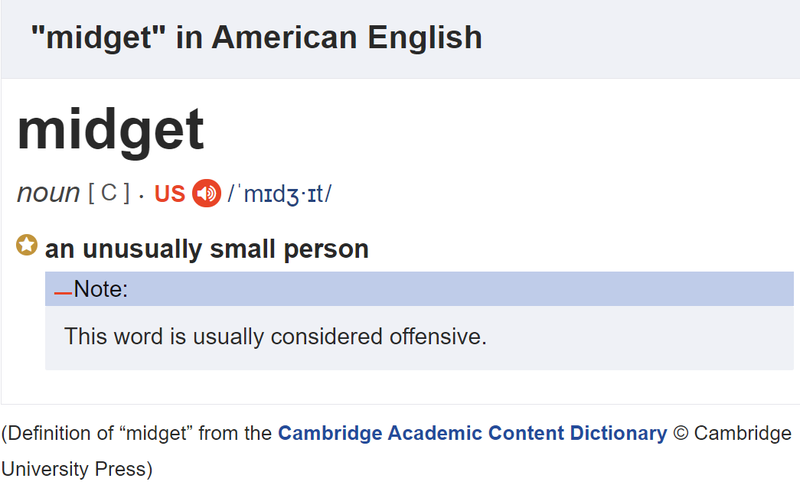Click the [C] countable grammar code
This screenshot has width=800, height=485.
109,193
